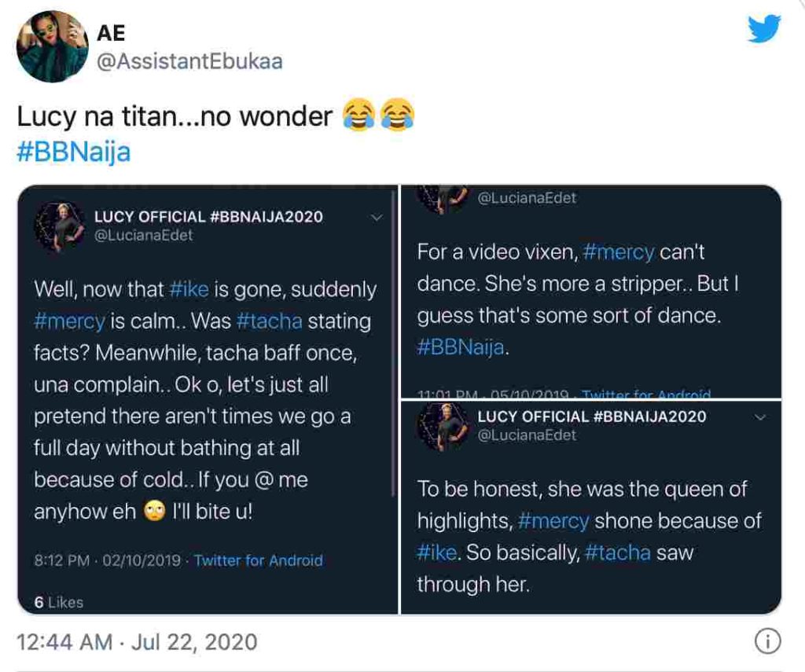
Task: Open #mercy hashtag in the video vixen tweet
Action: [619, 252]
